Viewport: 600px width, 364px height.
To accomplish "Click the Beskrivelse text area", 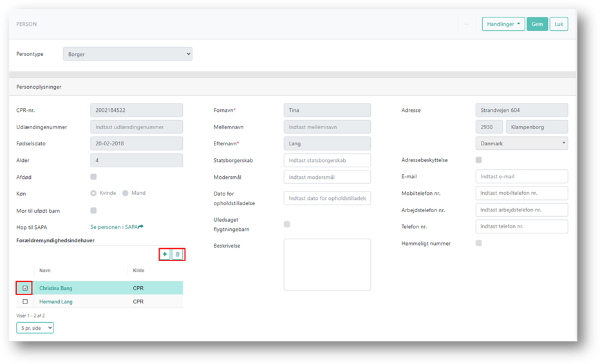I will [x=327, y=265].
